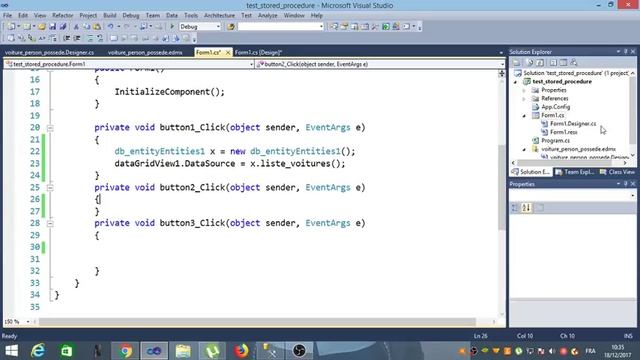Image resolution: width=640 pixels, height=360 pixels.
Task: Click View Class Diagram icon in Solution Explorer
Action: point(574,62)
